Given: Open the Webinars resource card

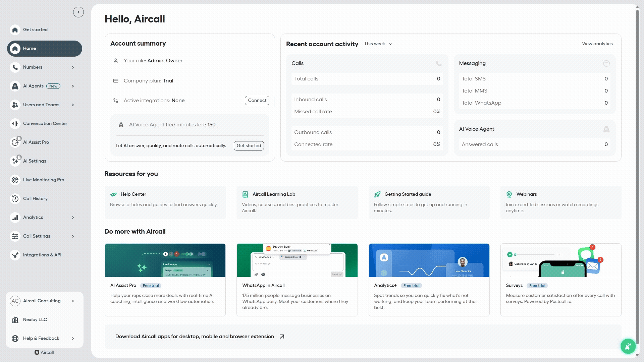Looking at the screenshot, I should [561, 202].
